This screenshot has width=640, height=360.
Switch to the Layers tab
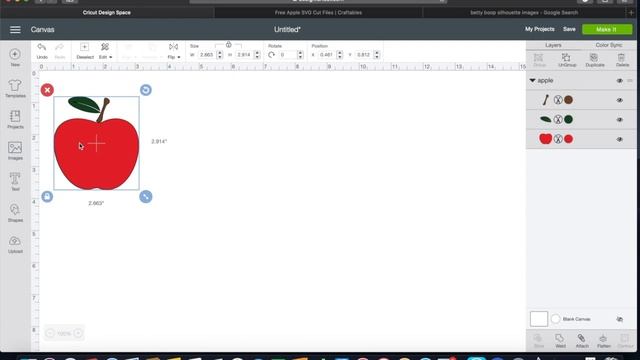click(x=553, y=45)
